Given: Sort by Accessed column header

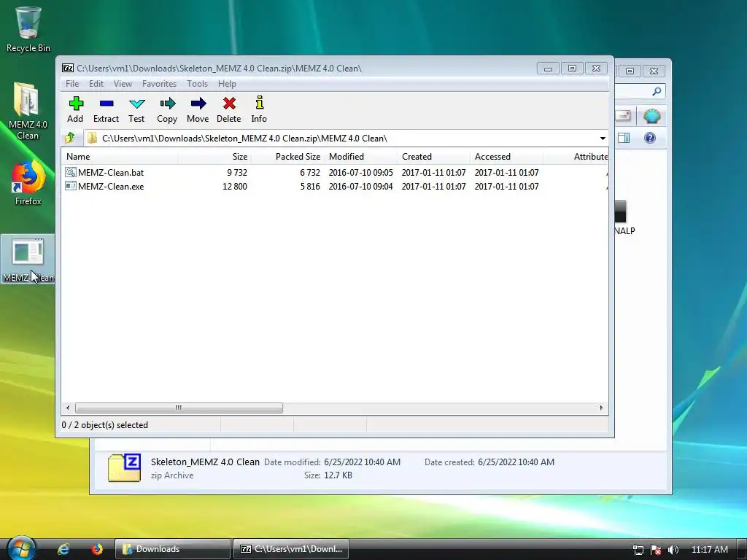Looking at the screenshot, I should click(506, 157).
